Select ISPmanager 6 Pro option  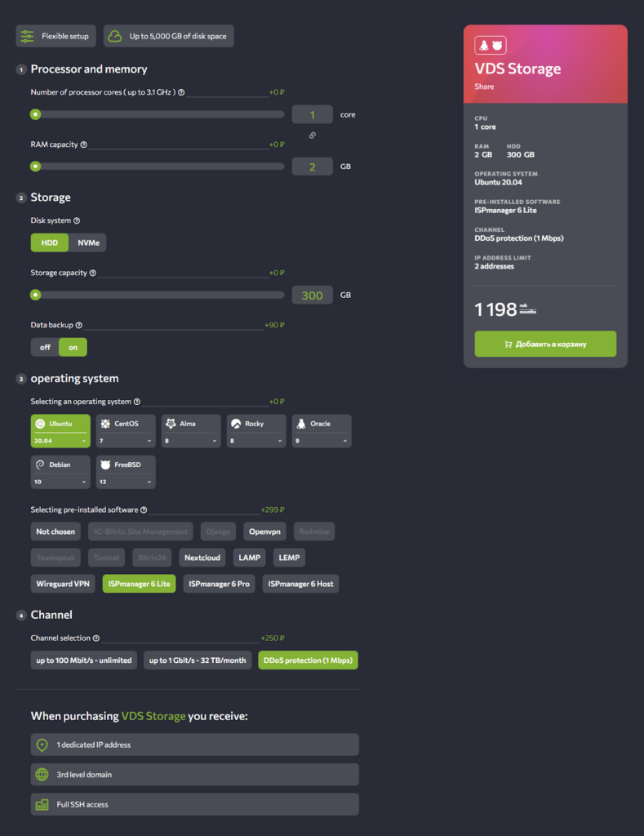click(219, 584)
